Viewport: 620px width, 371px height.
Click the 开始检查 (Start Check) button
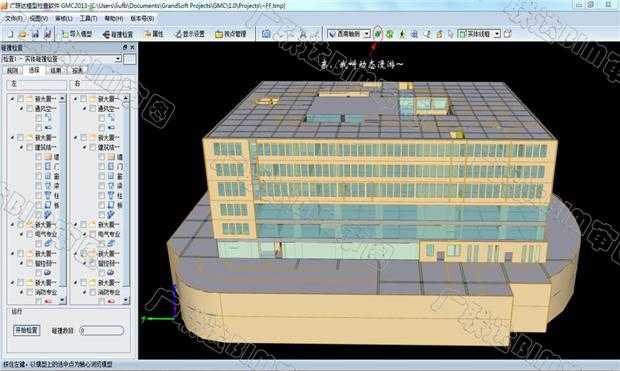coord(26,330)
